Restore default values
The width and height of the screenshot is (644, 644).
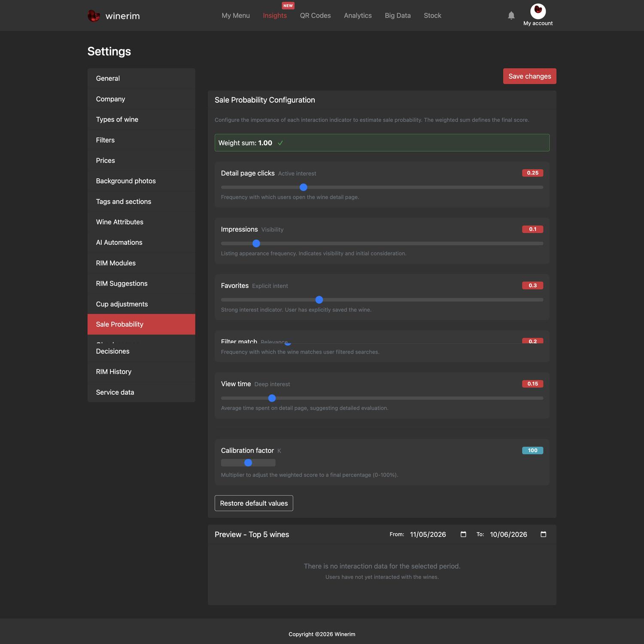254,503
